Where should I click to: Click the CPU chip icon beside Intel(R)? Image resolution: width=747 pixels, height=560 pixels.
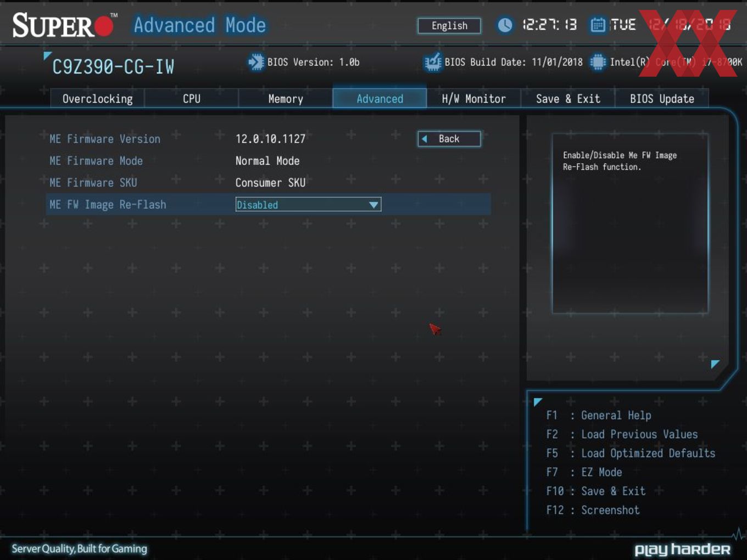598,62
